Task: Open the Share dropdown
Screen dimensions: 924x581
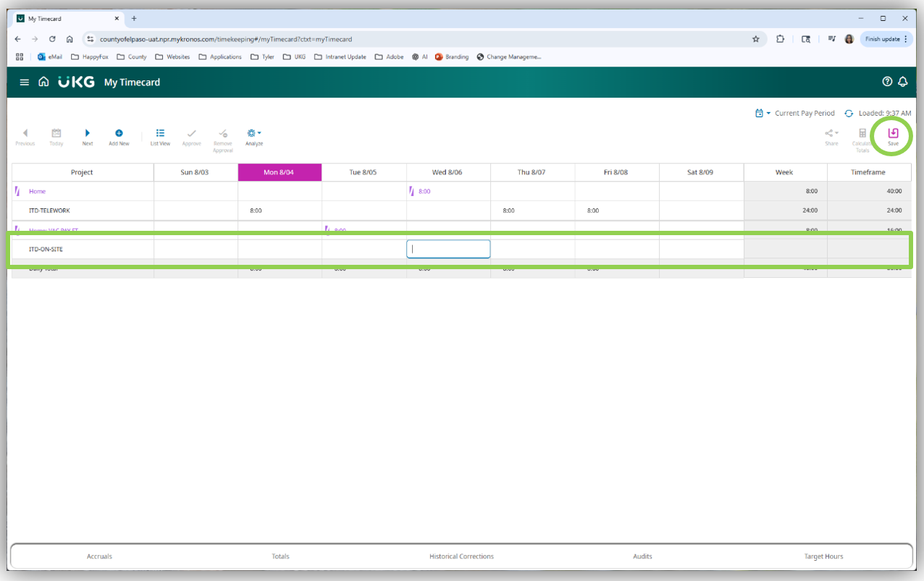Action: coord(831,137)
